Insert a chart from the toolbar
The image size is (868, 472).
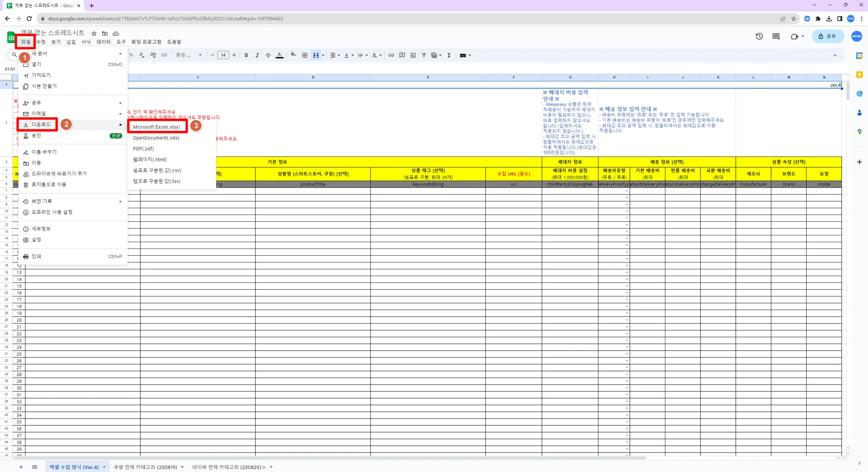[413, 55]
